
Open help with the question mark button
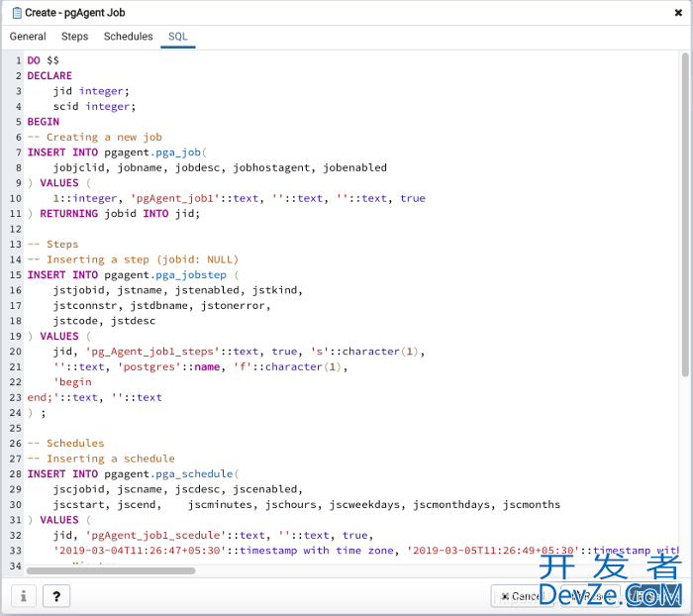coord(56,596)
